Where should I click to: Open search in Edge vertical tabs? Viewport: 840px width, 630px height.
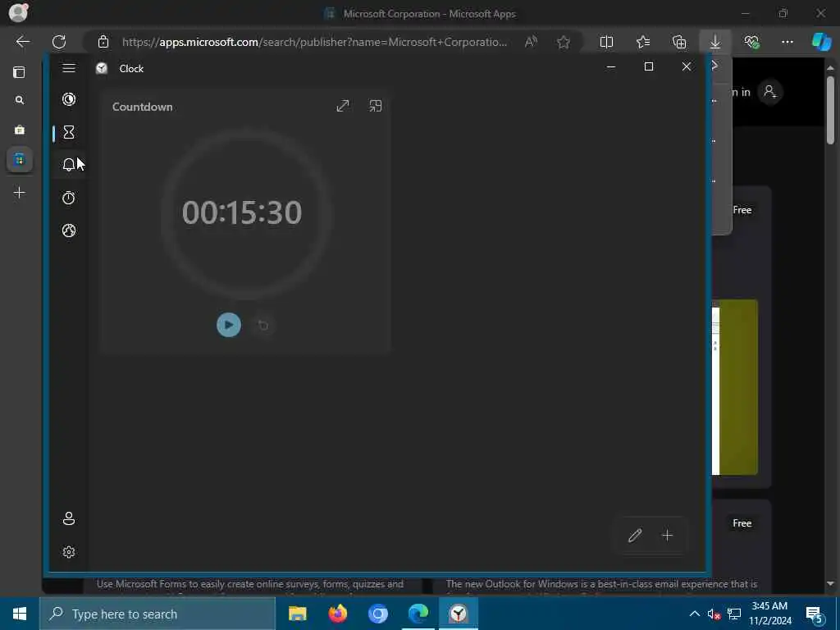click(x=20, y=100)
